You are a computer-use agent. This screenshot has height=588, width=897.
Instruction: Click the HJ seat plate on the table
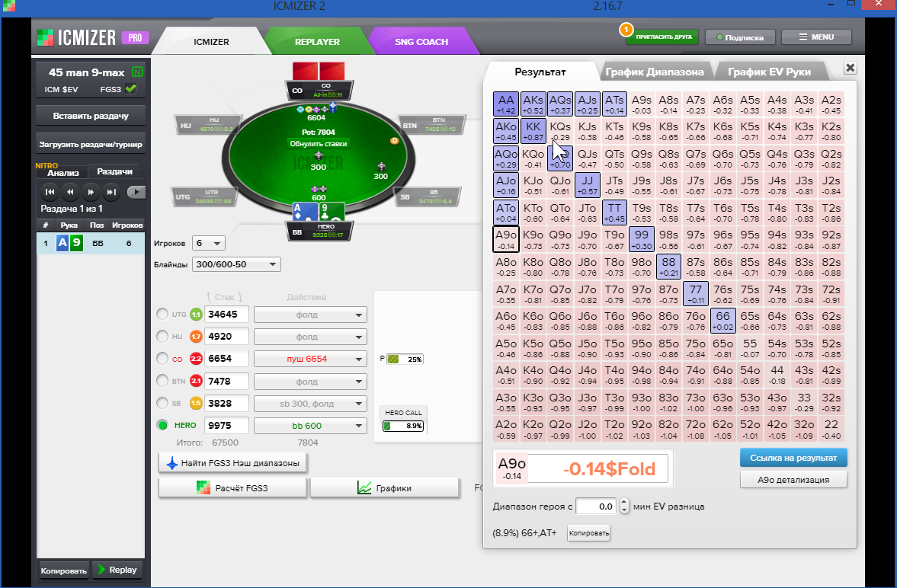tap(207, 125)
